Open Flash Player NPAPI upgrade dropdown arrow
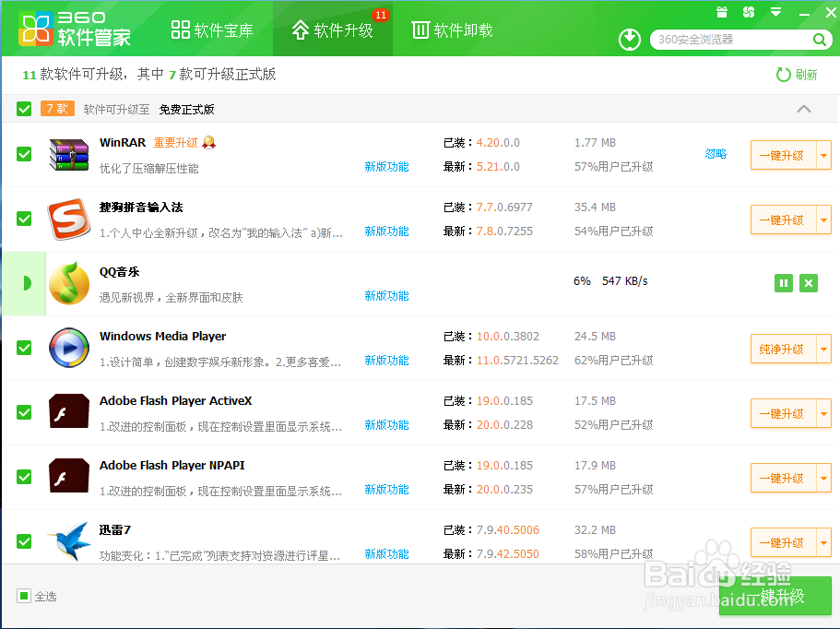Image resolution: width=840 pixels, height=629 pixels. (x=823, y=478)
